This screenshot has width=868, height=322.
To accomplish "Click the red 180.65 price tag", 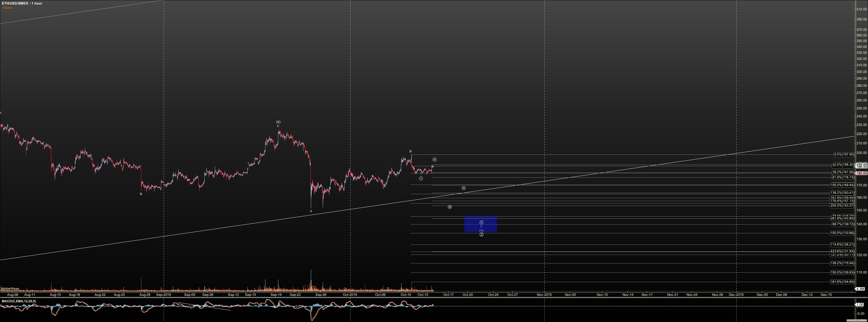I will click(862, 173).
